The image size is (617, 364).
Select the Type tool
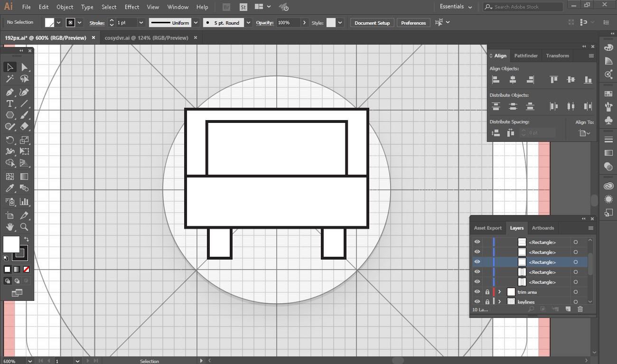(x=10, y=103)
